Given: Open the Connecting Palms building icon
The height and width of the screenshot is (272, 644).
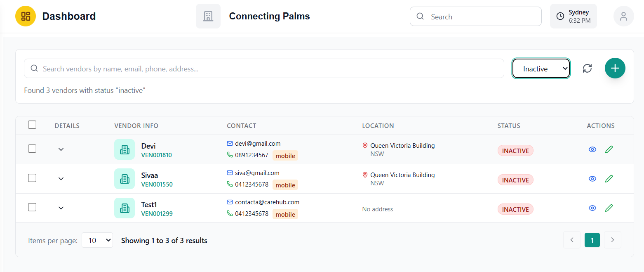Looking at the screenshot, I should pos(208,16).
